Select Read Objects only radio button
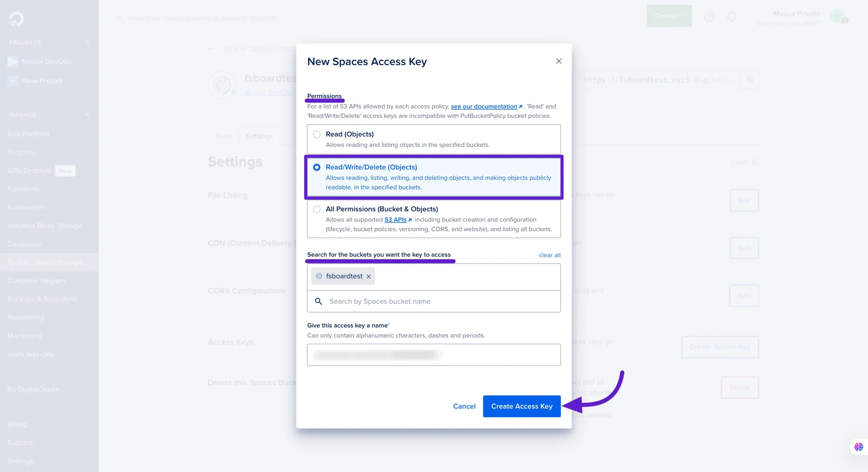The image size is (868, 472). pyautogui.click(x=317, y=134)
